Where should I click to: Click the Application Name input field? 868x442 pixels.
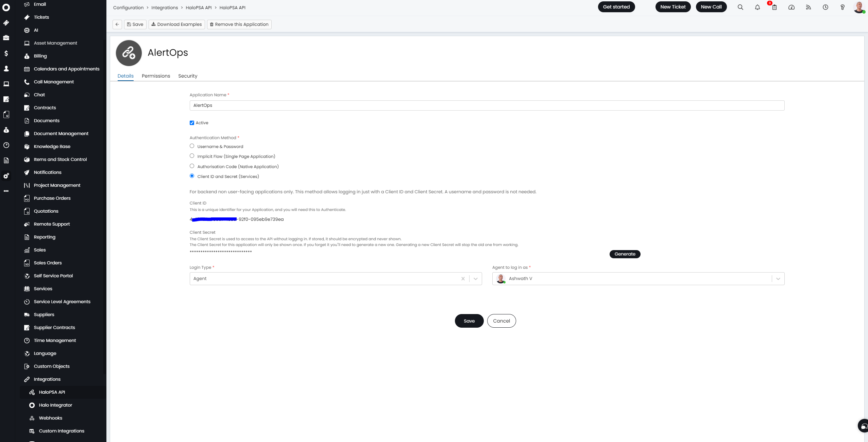tap(487, 105)
